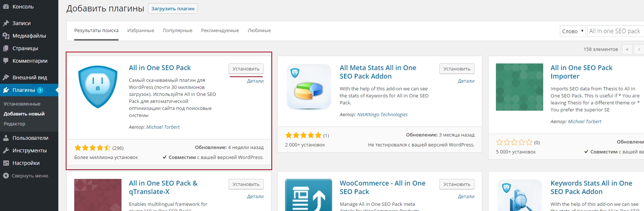Switch to Результаты поиска tab

pos(96,31)
